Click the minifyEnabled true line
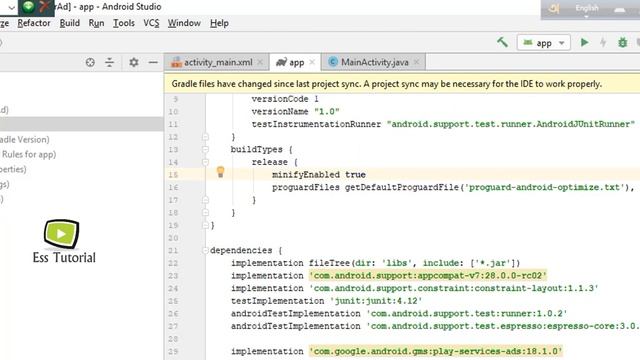640x360 pixels. (x=319, y=175)
